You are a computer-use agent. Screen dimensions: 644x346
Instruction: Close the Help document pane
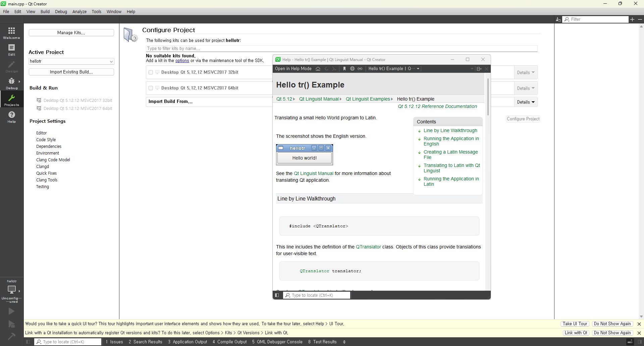[x=486, y=69]
